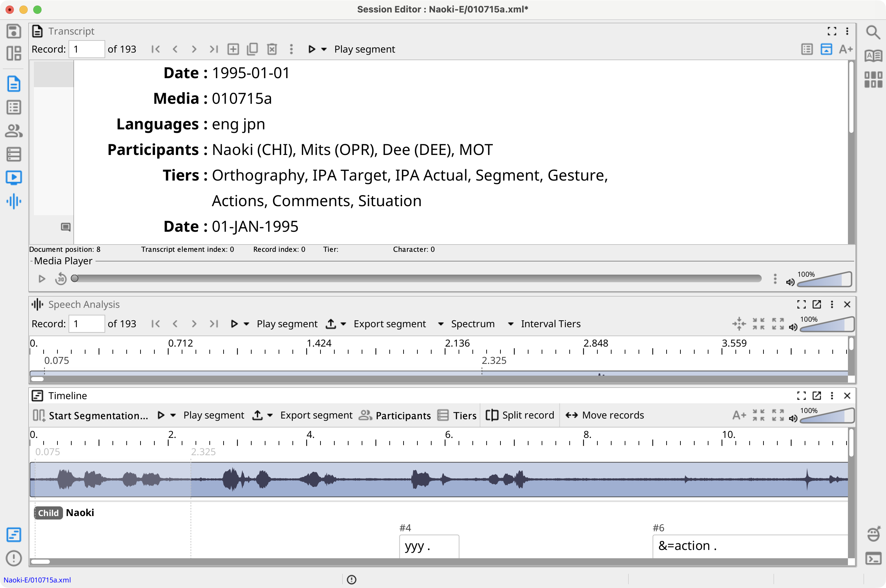Open Export segment dropdown arrow in Speech Analysis

pos(343,324)
